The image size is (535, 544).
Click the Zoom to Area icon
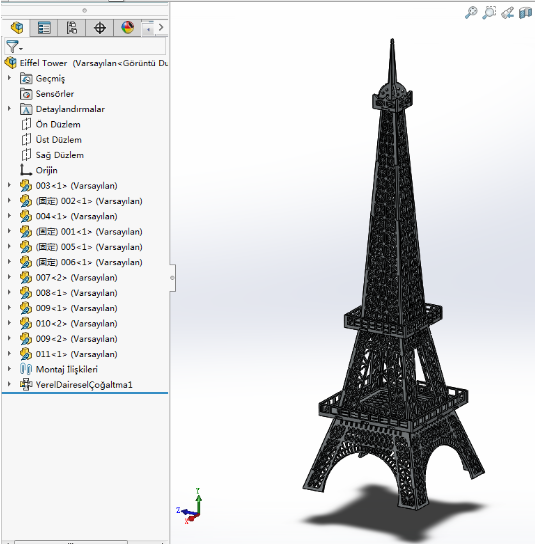(x=489, y=12)
